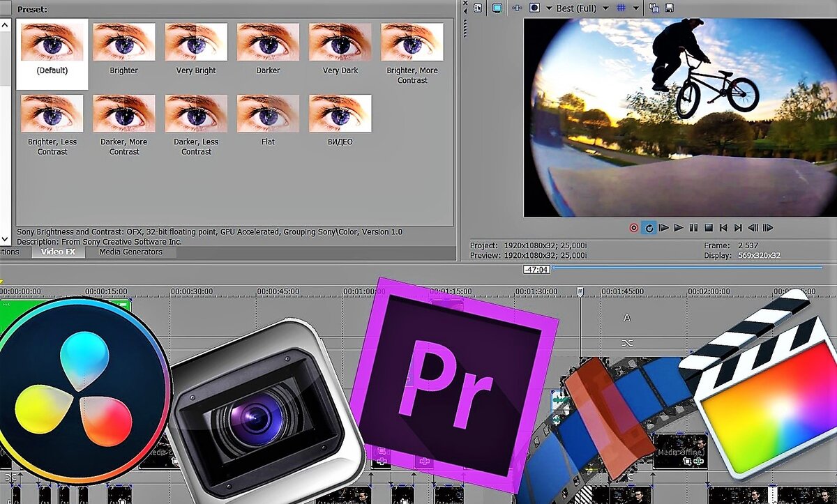
Task: Toggle the Overlays grid icon
Action: (621, 8)
